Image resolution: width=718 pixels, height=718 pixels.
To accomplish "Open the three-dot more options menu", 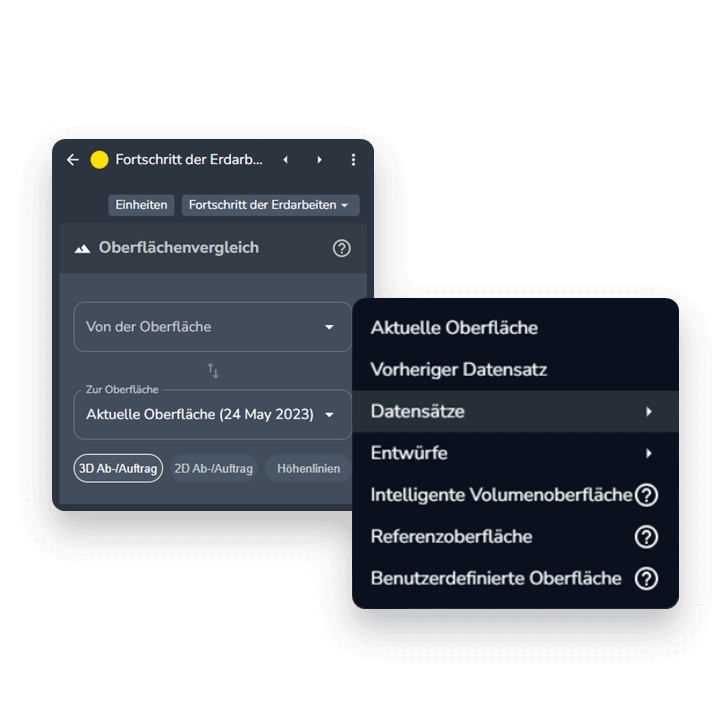I will point(353,160).
